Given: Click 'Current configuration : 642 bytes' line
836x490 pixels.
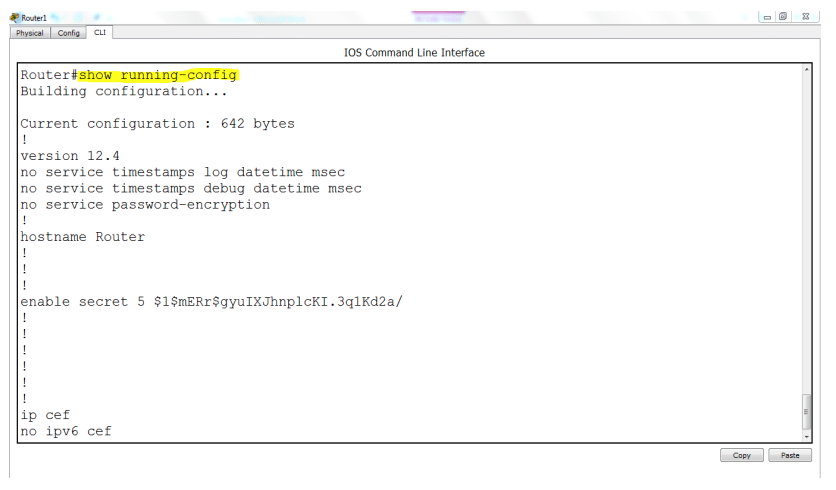Looking at the screenshot, I should click(157, 124).
